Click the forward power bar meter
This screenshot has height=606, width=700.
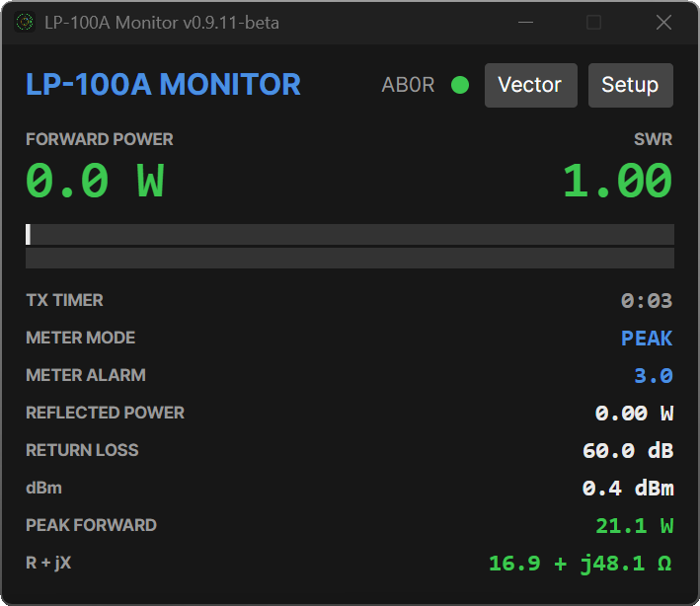tap(350, 234)
